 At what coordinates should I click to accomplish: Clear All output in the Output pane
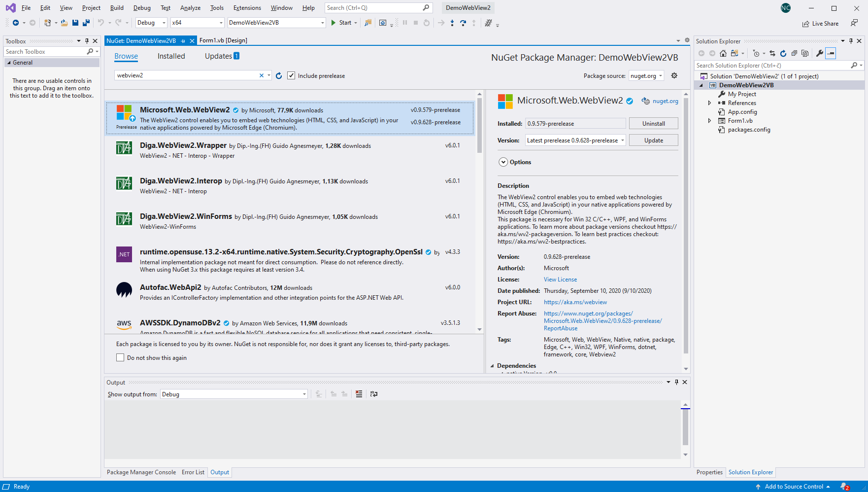(x=359, y=394)
